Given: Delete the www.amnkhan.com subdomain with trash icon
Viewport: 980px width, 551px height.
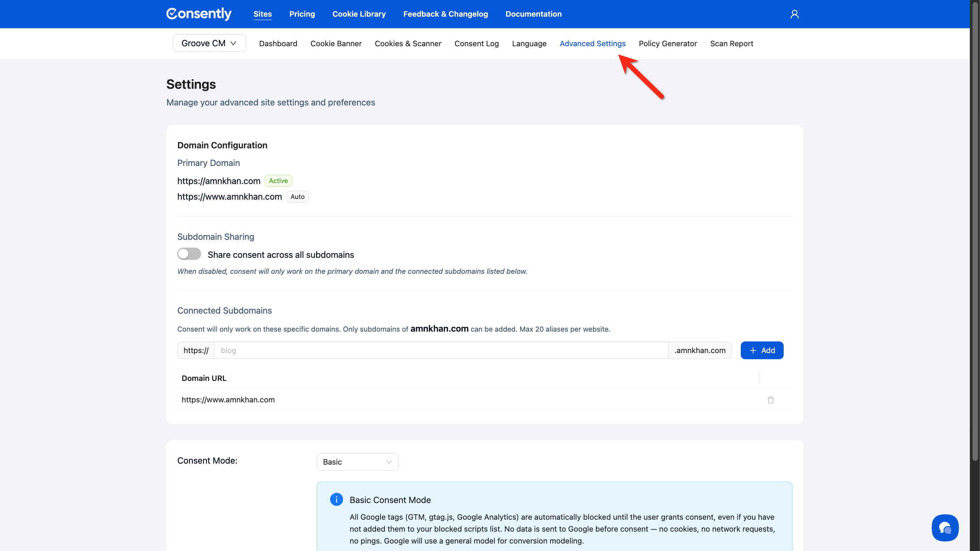Looking at the screenshot, I should 770,400.
